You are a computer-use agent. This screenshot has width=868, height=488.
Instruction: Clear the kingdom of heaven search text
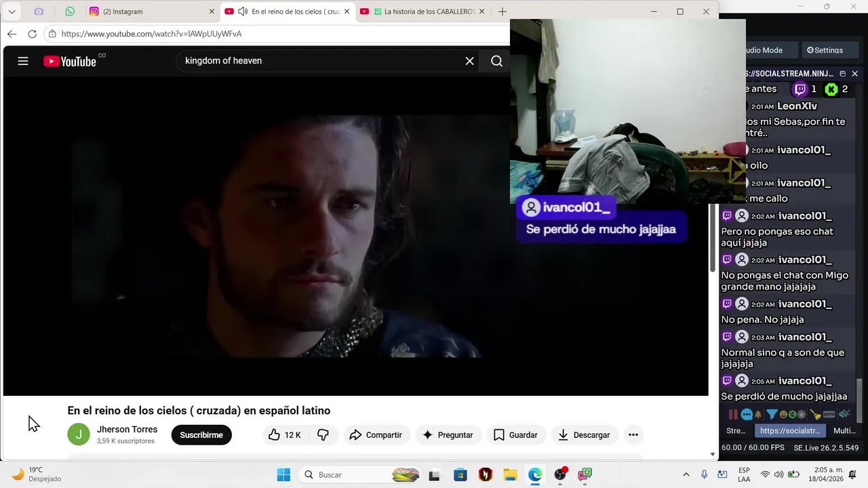pos(469,61)
